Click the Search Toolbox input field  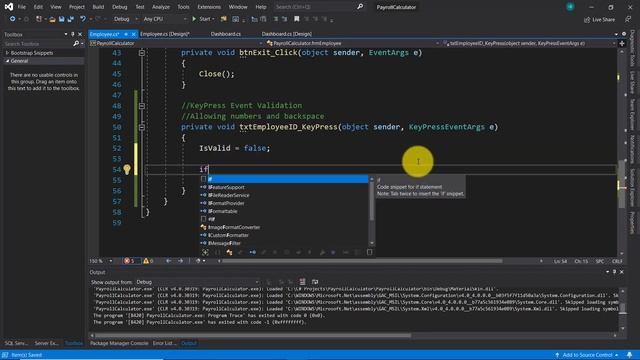[38, 43]
